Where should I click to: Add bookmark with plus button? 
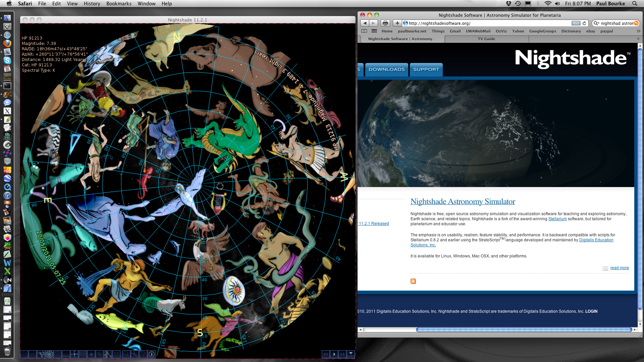pyautogui.click(x=397, y=23)
